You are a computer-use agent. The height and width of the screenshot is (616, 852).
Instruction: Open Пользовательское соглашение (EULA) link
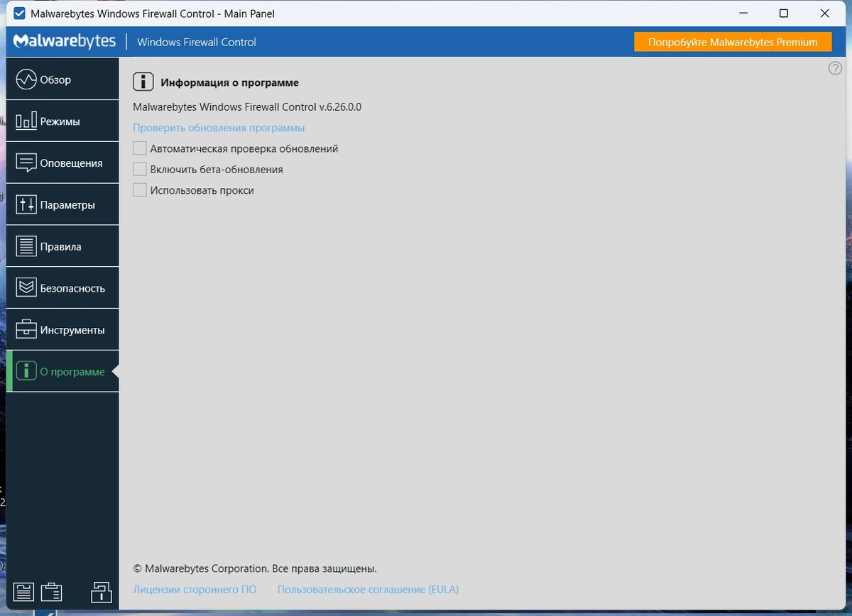pos(368,590)
